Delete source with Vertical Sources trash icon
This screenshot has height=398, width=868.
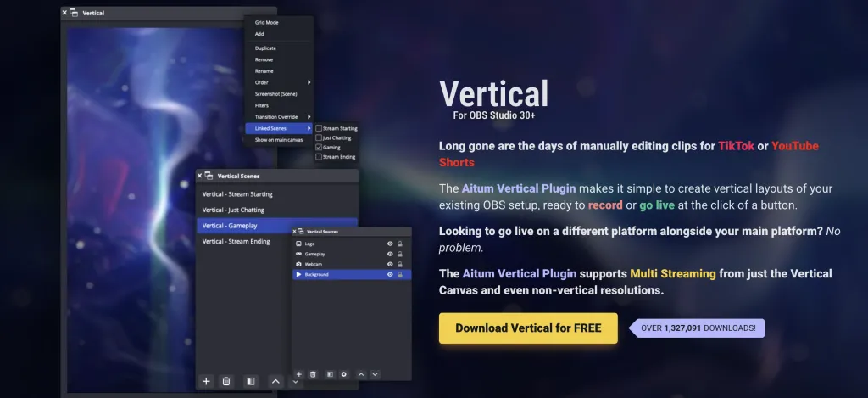(x=313, y=374)
